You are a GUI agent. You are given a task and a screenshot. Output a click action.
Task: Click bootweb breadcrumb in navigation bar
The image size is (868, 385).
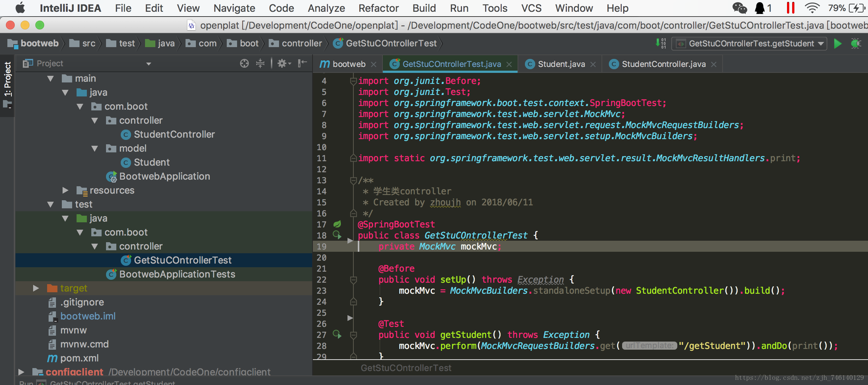(33, 43)
